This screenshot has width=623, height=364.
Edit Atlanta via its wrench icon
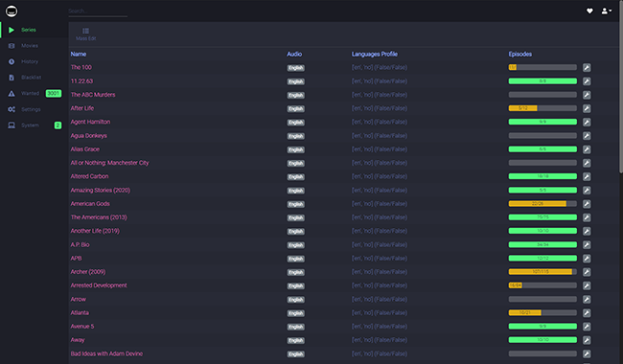[587, 313]
